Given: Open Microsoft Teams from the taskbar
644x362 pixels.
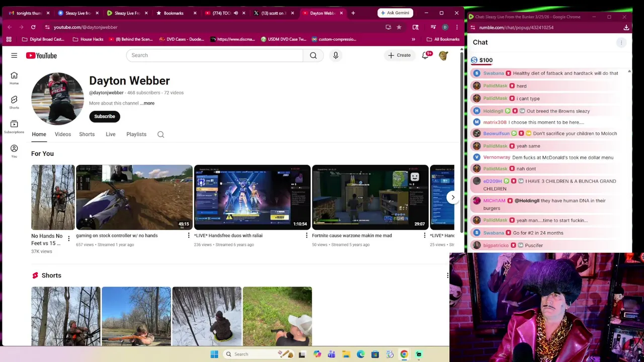Looking at the screenshot, I should click(x=332, y=354).
